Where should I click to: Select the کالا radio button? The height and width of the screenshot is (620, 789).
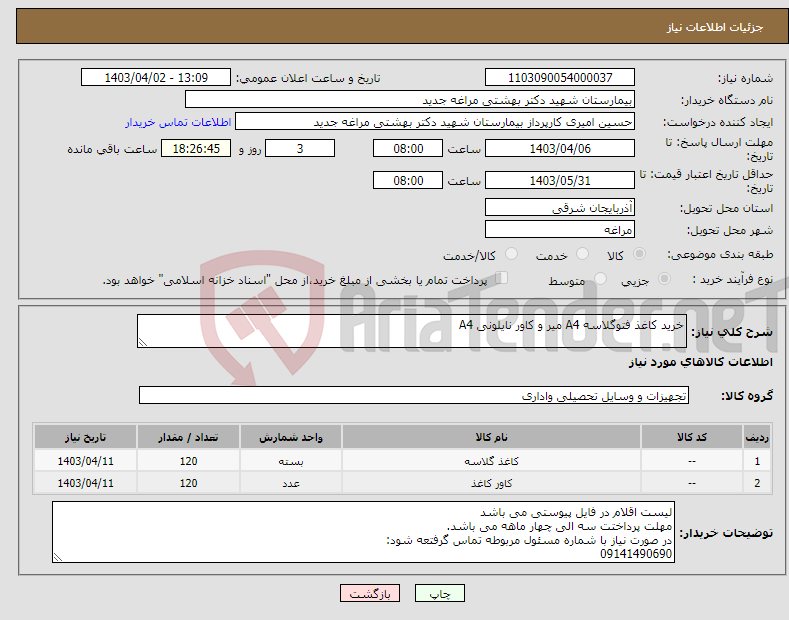pos(639,254)
